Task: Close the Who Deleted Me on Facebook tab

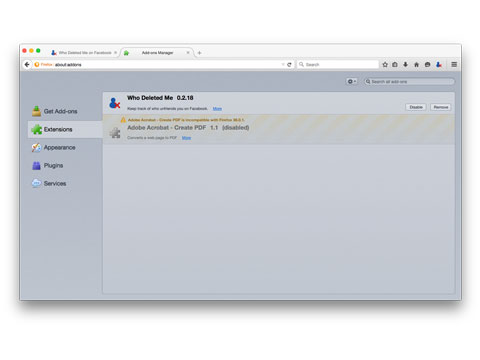Action: (115, 53)
